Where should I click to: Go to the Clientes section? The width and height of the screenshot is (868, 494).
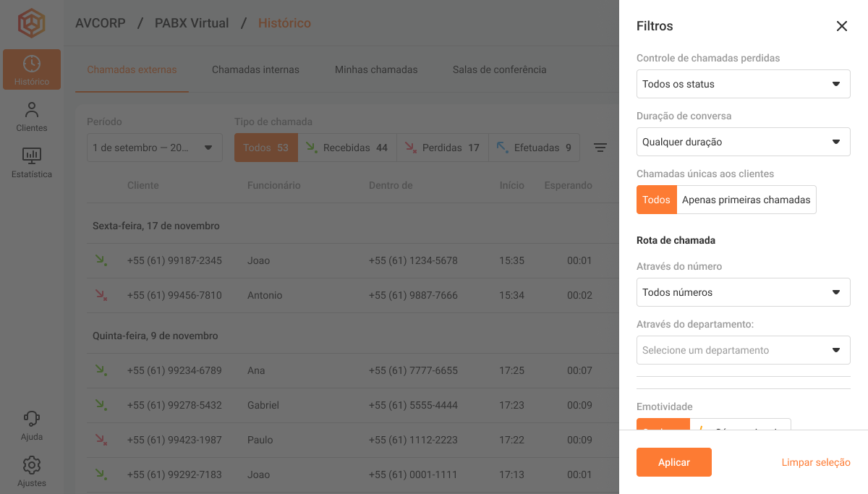click(32, 117)
